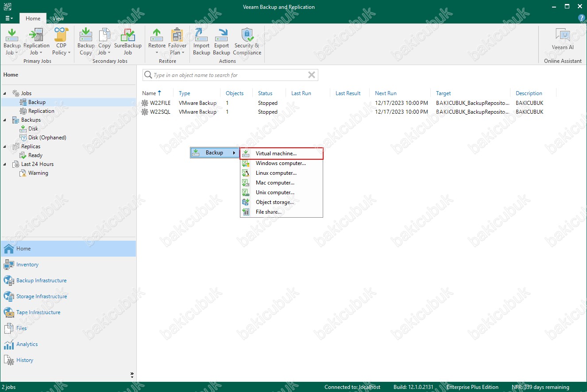Click 'NFR: 339 days remaining' status text
This screenshot has height=392, width=587.
click(540, 387)
